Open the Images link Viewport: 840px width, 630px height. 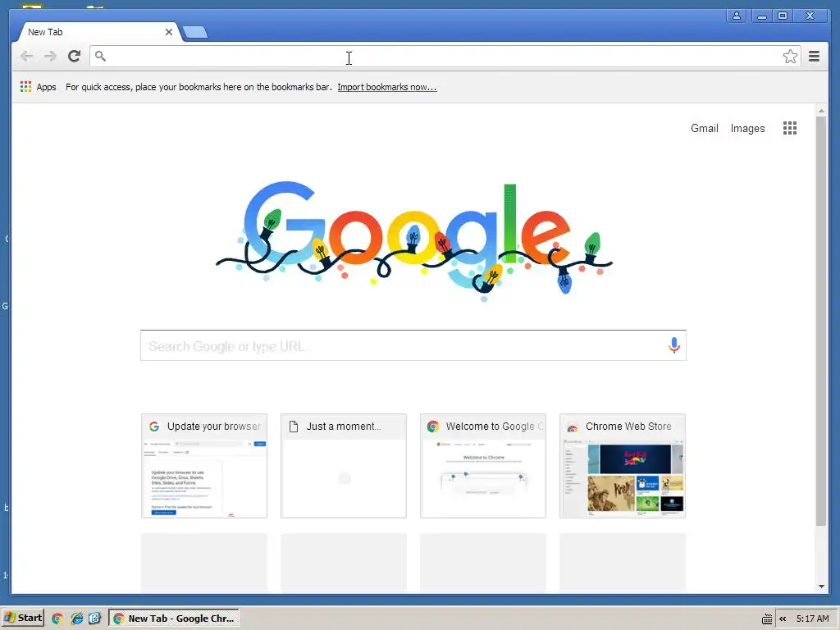click(x=747, y=128)
